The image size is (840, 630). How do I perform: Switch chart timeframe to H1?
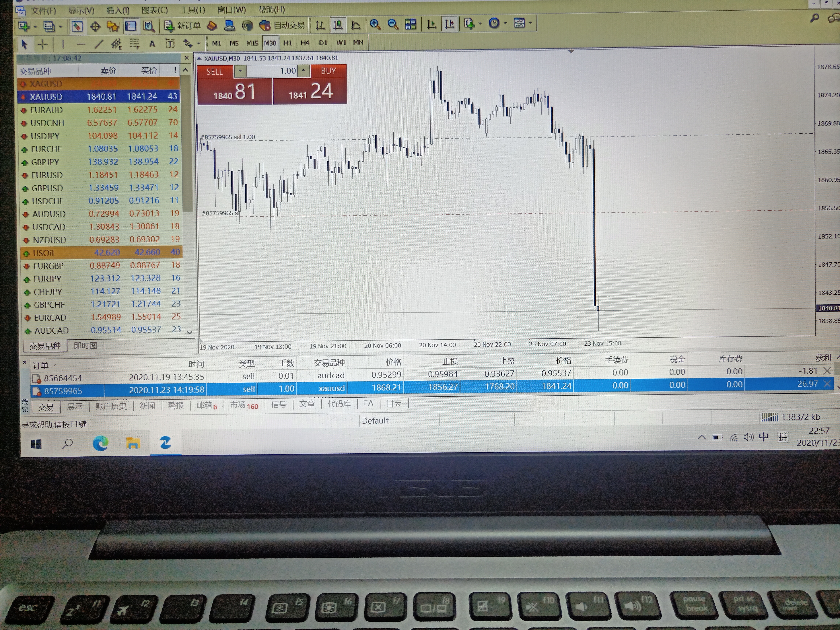[287, 43]
